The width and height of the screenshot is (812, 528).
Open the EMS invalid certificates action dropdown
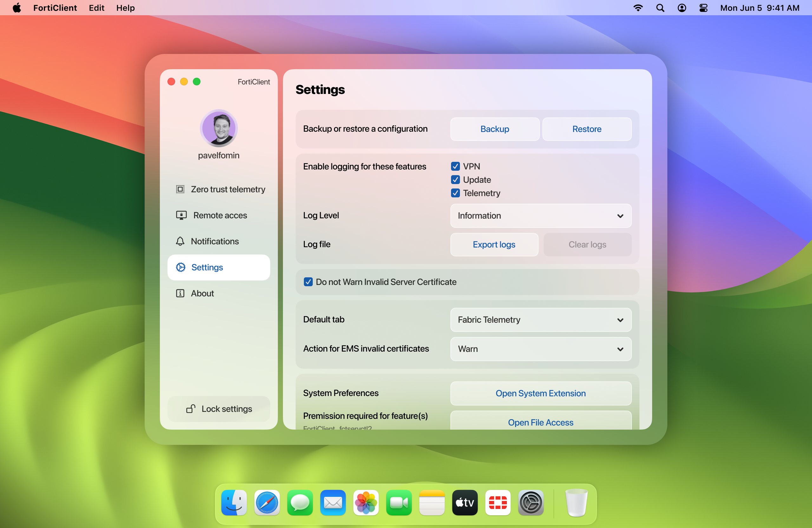[540, 349]
